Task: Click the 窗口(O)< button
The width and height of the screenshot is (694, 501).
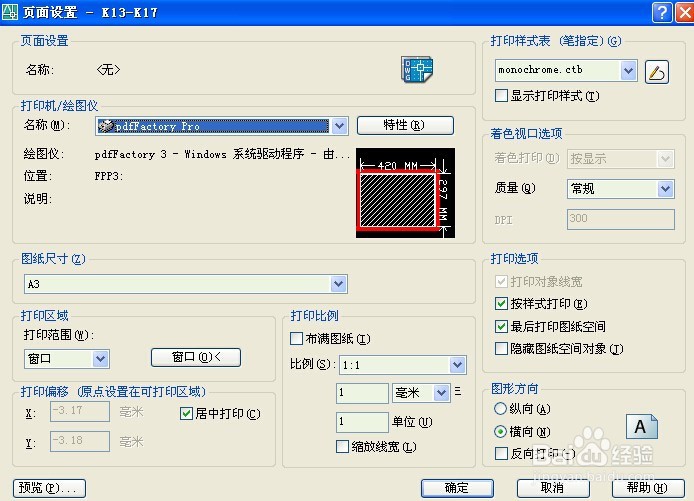Action: pos(196,357)
